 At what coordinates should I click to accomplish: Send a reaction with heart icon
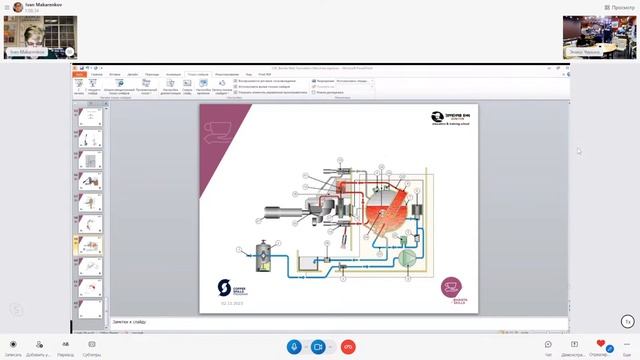tap(600, 344)
